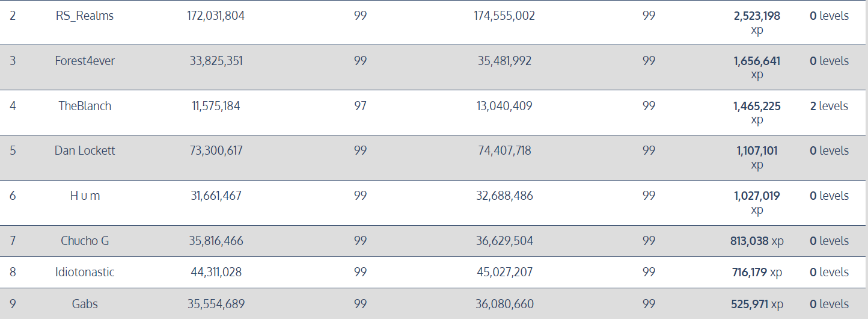Click Chucho G 813,038 xp gain

[757, 241]
